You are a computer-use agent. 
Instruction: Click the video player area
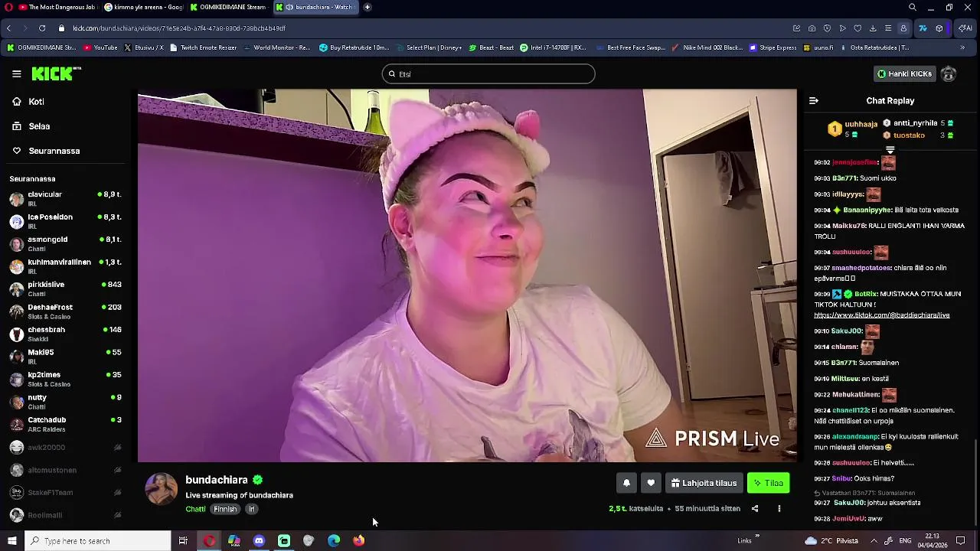coord(467,275)
